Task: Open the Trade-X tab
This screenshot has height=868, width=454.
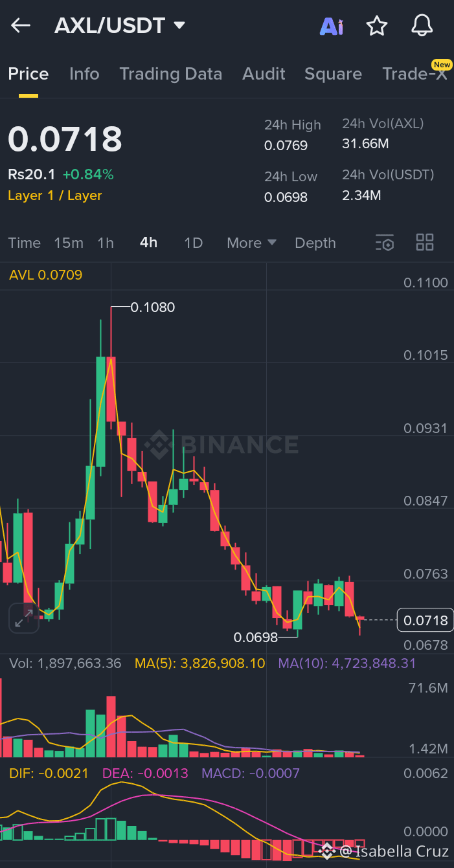Action: [415, 74]
